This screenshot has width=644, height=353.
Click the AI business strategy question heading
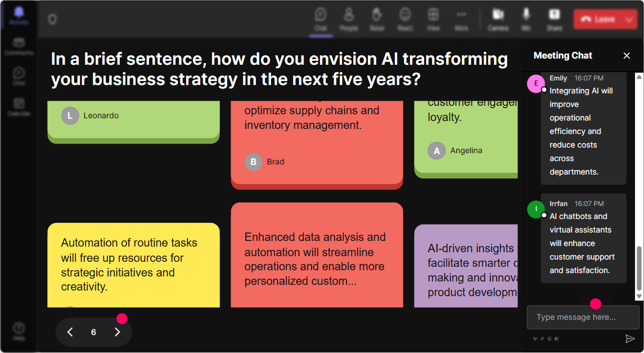tap(280, 69)
